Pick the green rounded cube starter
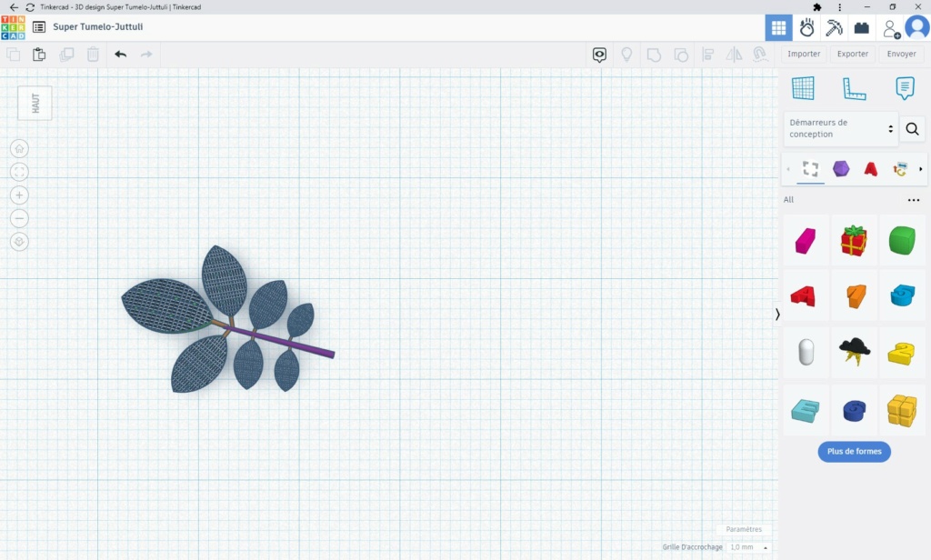Image resolution: width=931 pixels, height=560 pixels. (x=902, y=241)
